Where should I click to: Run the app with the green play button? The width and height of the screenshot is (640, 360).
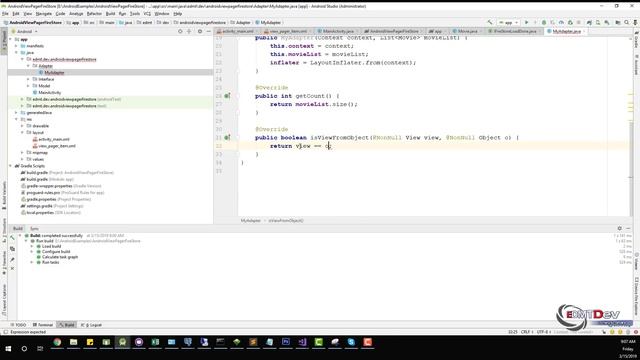coord(527,22)
